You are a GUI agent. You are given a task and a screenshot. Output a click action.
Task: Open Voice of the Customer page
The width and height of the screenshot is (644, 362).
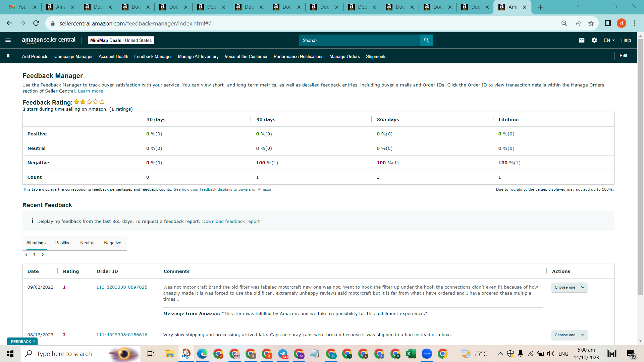pos(246,56)
